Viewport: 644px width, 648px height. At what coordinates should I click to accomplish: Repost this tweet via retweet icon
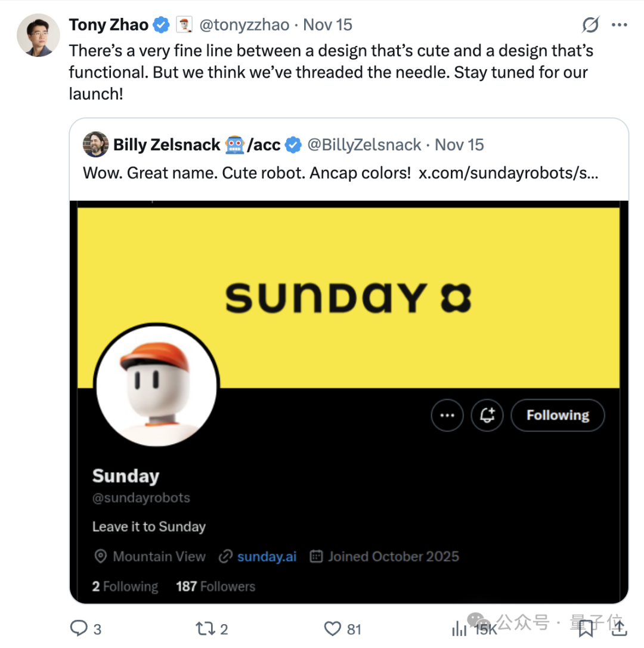[205, 628]
